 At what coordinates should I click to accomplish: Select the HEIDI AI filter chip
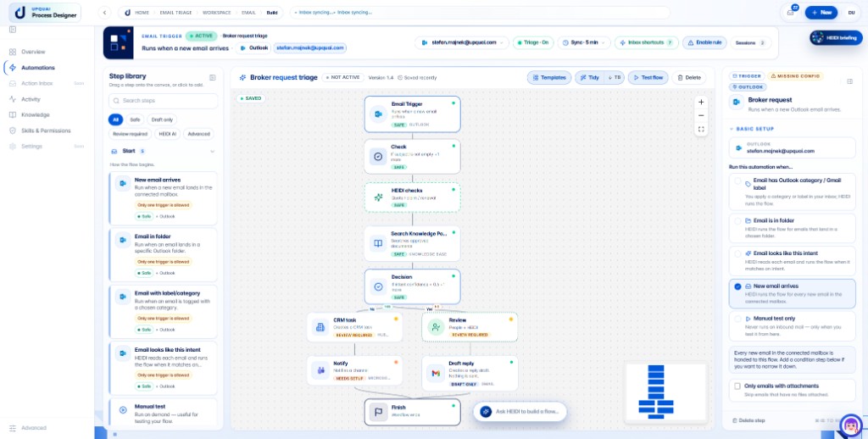click(167, 134)
